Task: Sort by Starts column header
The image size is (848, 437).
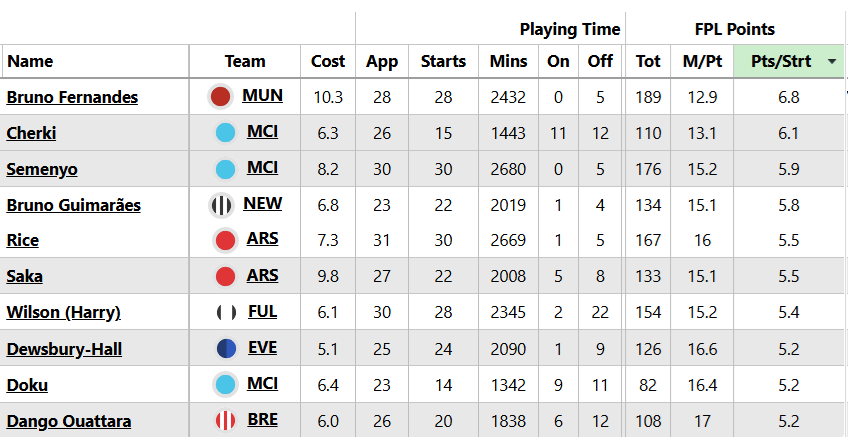Action: click(x=443, y=61)
